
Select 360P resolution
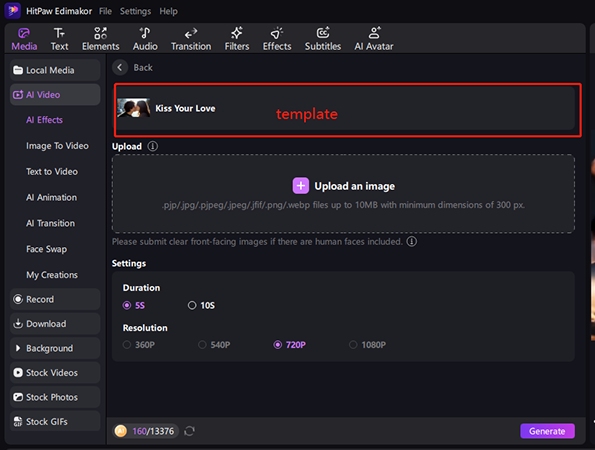pos(139,345)
